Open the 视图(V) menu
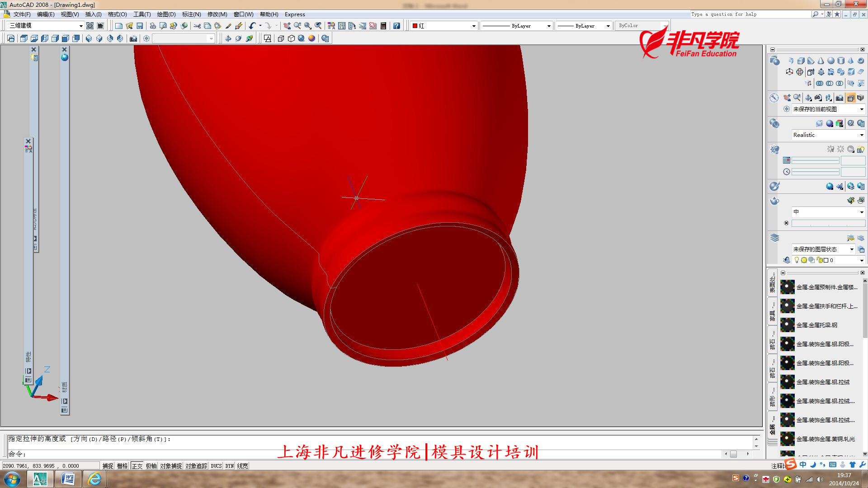Viewport: 868px width, 488px height. tap(70, 14)
